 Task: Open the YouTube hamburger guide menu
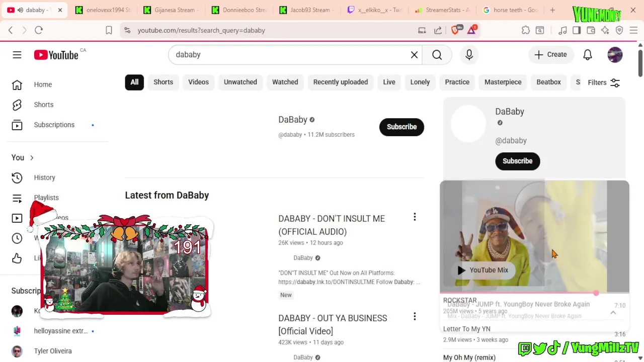tap(17, 55)
